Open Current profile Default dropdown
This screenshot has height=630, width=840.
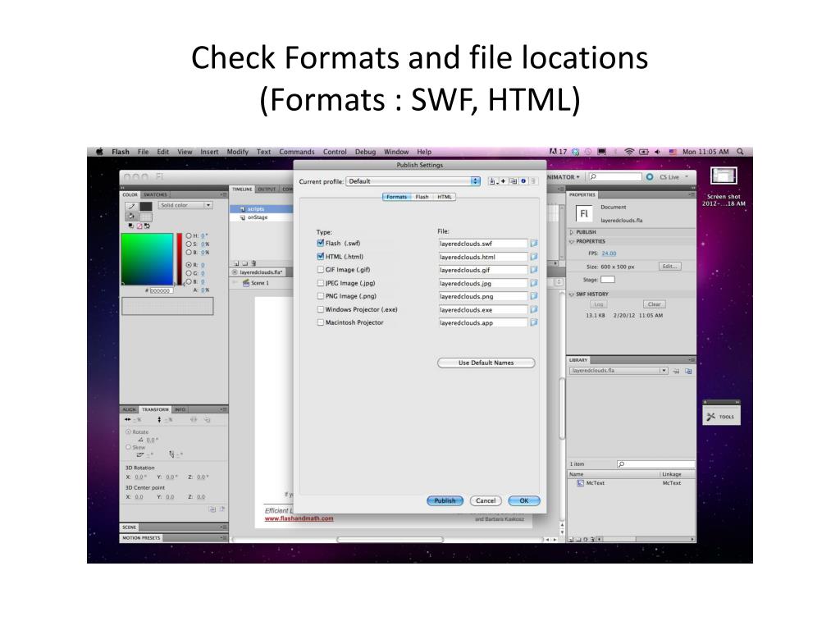(x=413, y=181)
